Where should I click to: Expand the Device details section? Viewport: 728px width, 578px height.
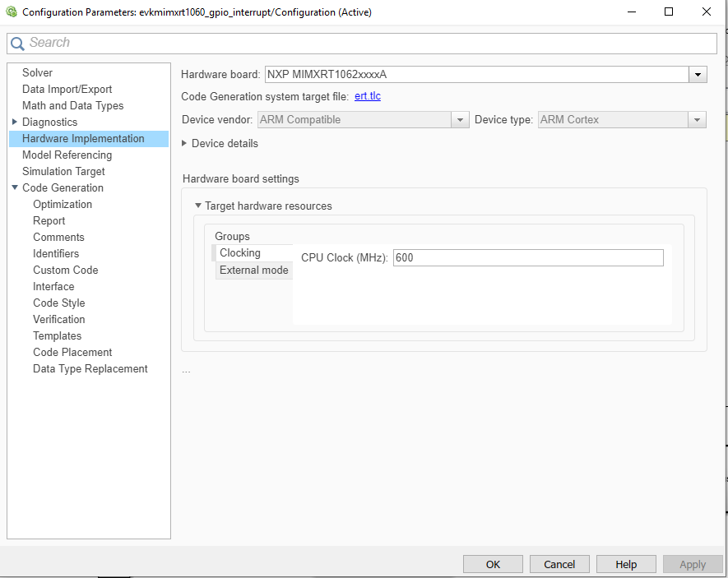tap(184, 143)
